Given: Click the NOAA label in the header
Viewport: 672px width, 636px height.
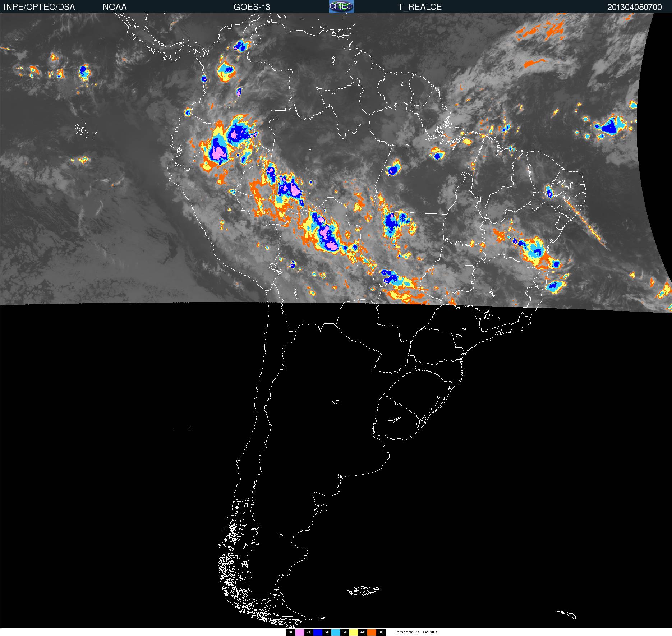Looking at the screenshot, I should (x=115, y=7).
